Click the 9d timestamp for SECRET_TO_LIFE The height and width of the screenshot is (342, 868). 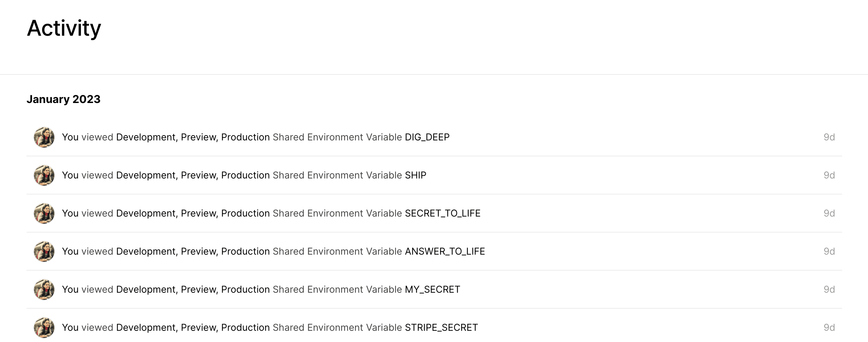pos(829,213)
